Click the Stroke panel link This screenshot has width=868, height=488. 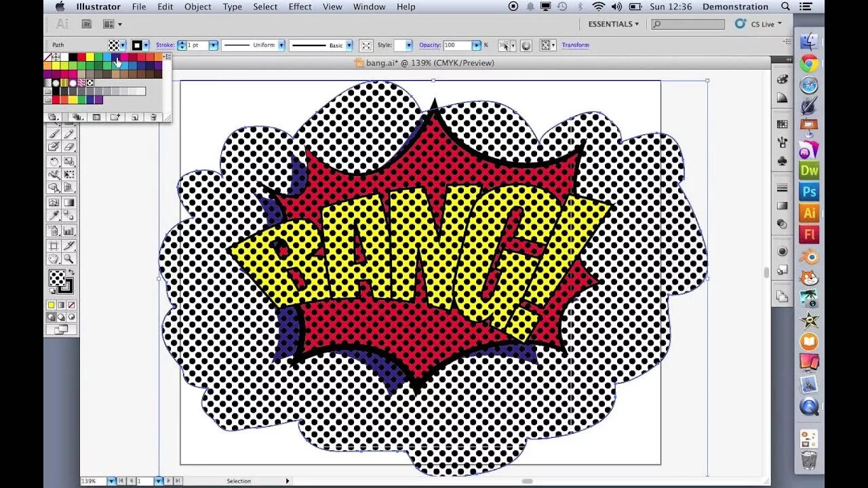165,45
